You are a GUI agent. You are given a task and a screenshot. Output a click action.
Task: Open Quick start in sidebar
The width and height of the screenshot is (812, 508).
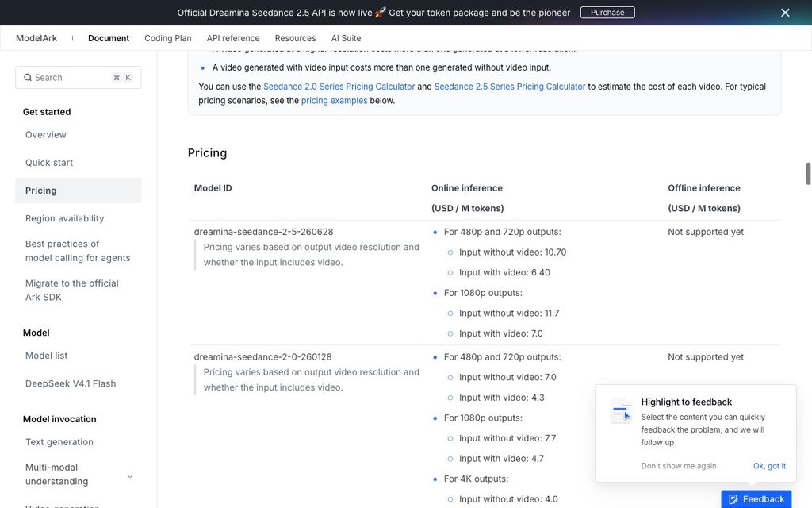coord(49,163)
